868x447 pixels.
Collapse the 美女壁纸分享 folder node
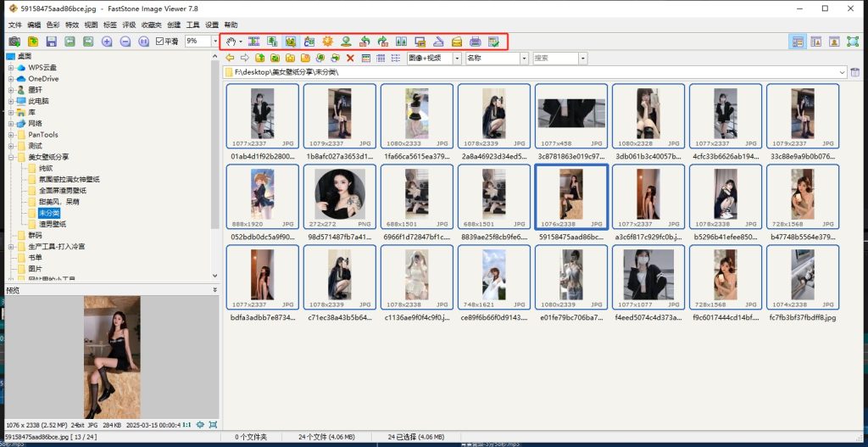pyautogui.click(x=11, y=157)
